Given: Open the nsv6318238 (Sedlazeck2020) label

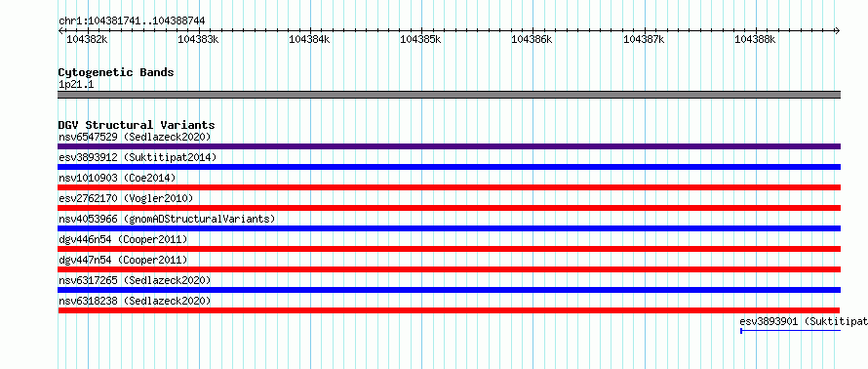Looking at the screenshot, I should [x=135, y=301].
